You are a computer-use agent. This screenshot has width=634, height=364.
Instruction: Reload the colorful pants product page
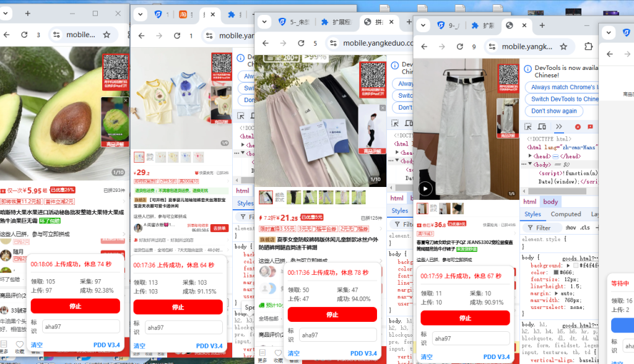pyautogui.click(x=301, y=43)
